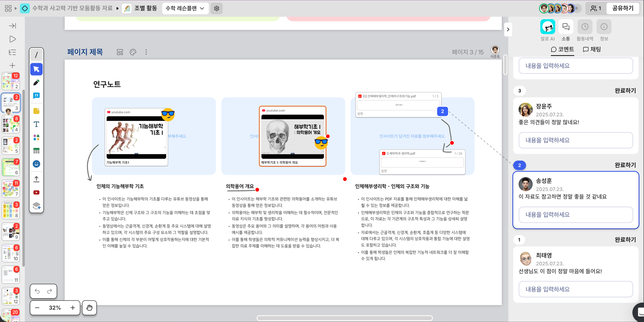Insert a table from the toolbar

pyautogui.click(x=36, y=151)
